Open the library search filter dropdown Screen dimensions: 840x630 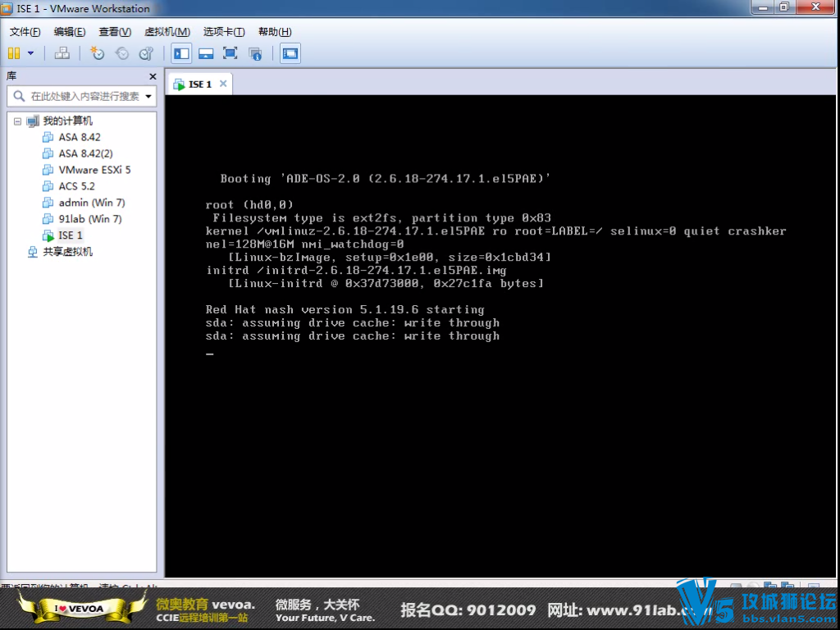pyautogui.click(x=148, y=96)
